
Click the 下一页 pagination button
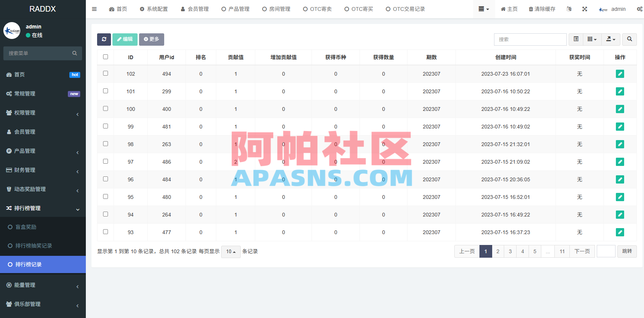[582, 251]
